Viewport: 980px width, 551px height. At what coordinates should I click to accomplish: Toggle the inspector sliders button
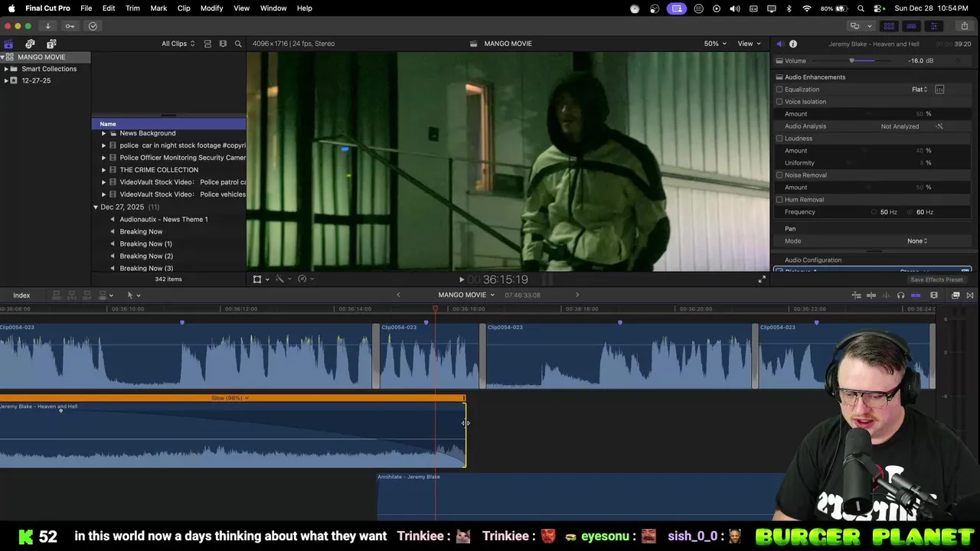click(933, 26)
